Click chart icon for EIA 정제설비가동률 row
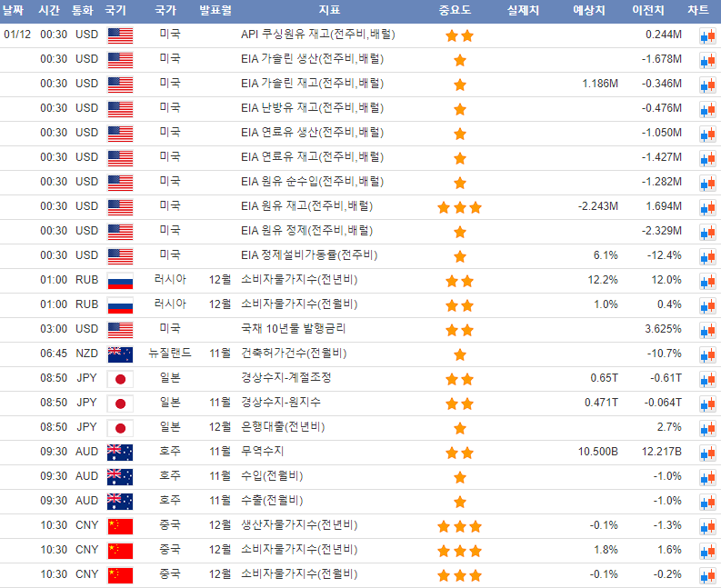The height and width of the screenshot is (588, 721). 707,256
